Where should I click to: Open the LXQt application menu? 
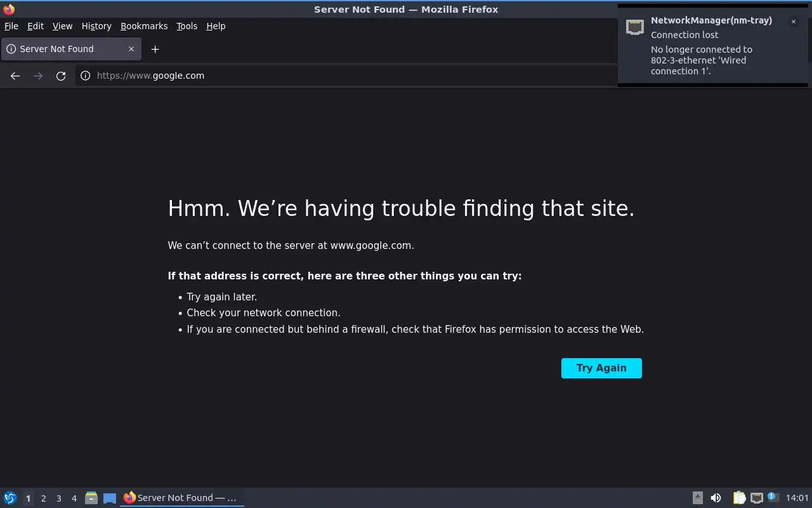point(10,498)
